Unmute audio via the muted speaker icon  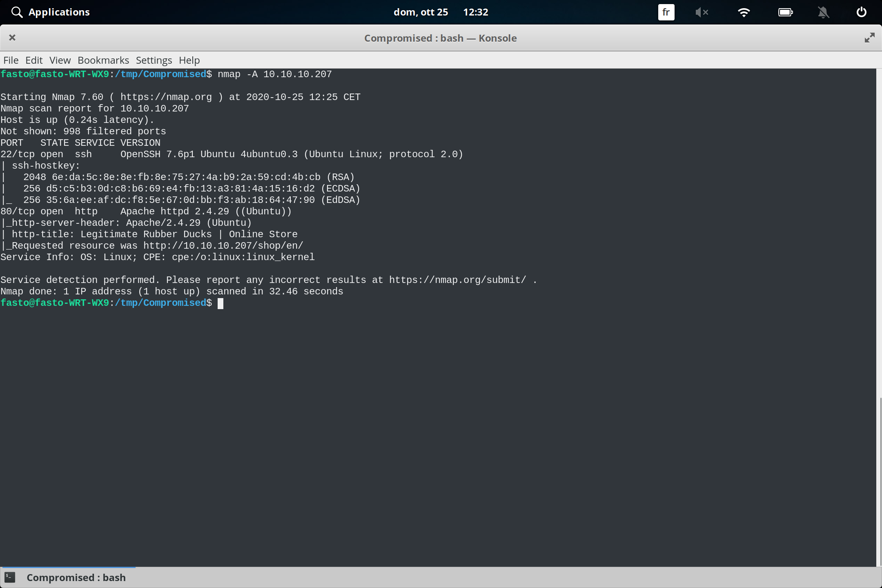pos(702,12)
